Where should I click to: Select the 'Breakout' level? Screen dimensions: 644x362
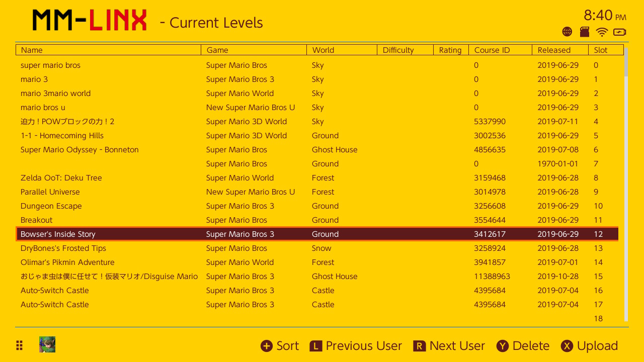coord(317,220)
